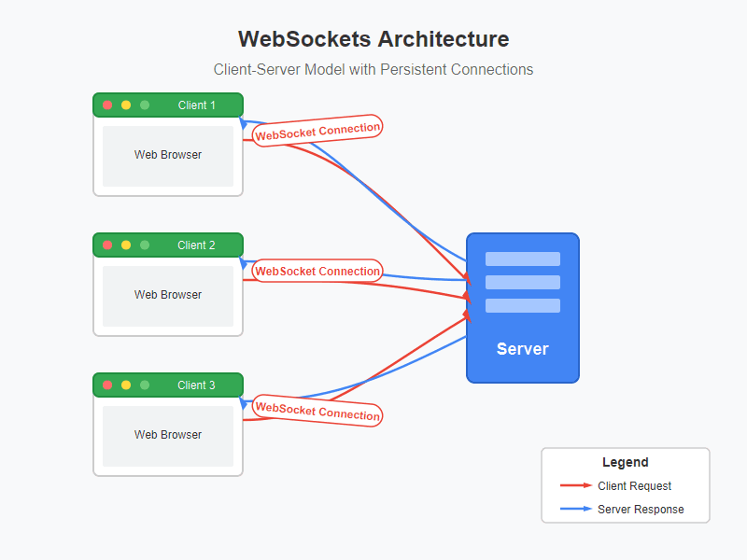The height and width of the screenshot is (560, 747).
Task: Click the WebSocket Connection label near Client 3
Action: tap(317, 411)
